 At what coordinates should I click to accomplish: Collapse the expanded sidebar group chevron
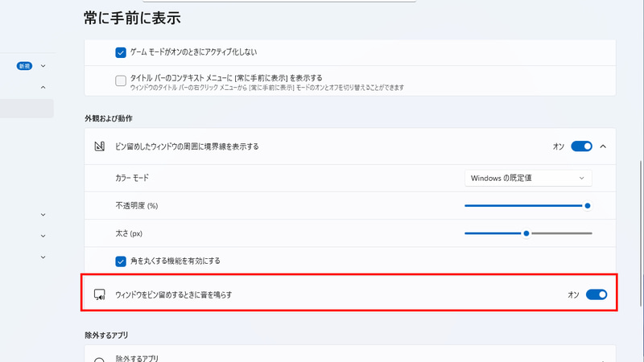(43, 88)
